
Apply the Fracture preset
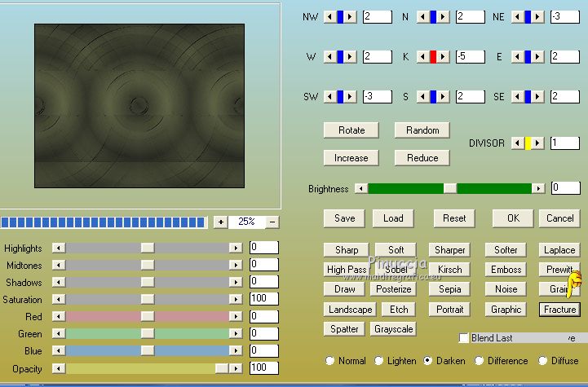[559, 310]
